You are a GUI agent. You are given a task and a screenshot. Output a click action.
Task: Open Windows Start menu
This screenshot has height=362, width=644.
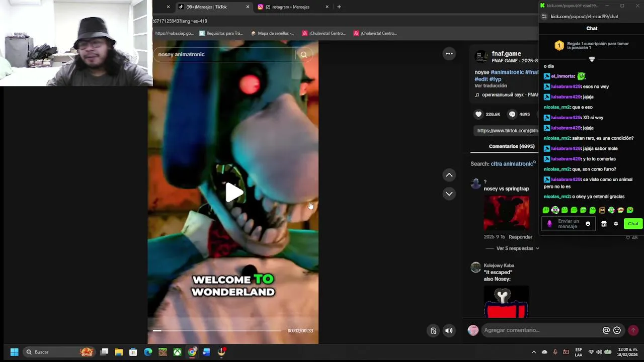[14, 352]
